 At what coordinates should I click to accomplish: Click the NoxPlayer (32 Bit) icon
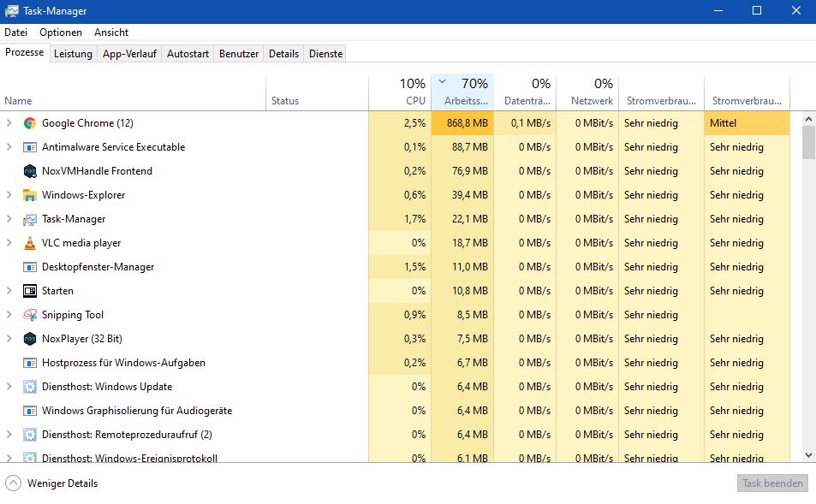tap(30, 339)
